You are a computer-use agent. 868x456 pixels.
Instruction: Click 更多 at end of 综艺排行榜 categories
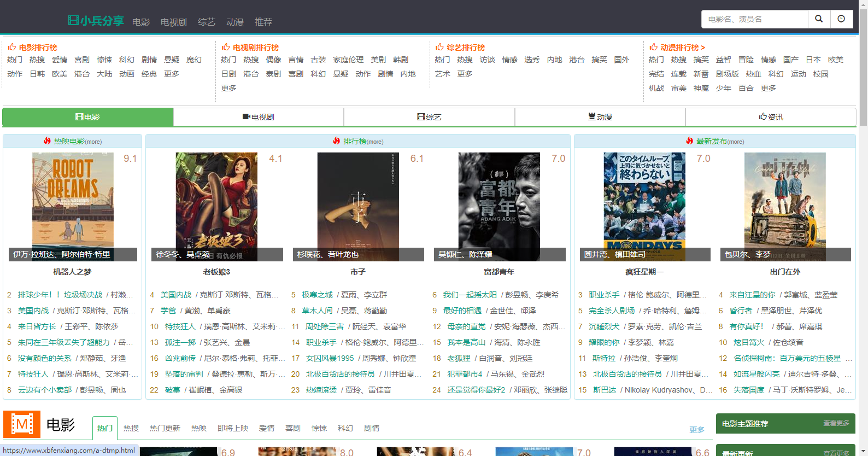pyautogui.click(x=465, y=74)
